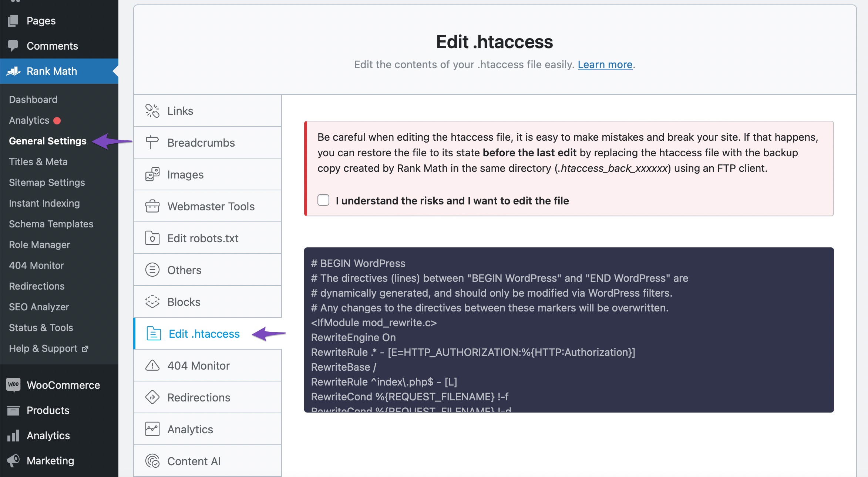Click the external link icon beside Help & Support

coord(85,348)
